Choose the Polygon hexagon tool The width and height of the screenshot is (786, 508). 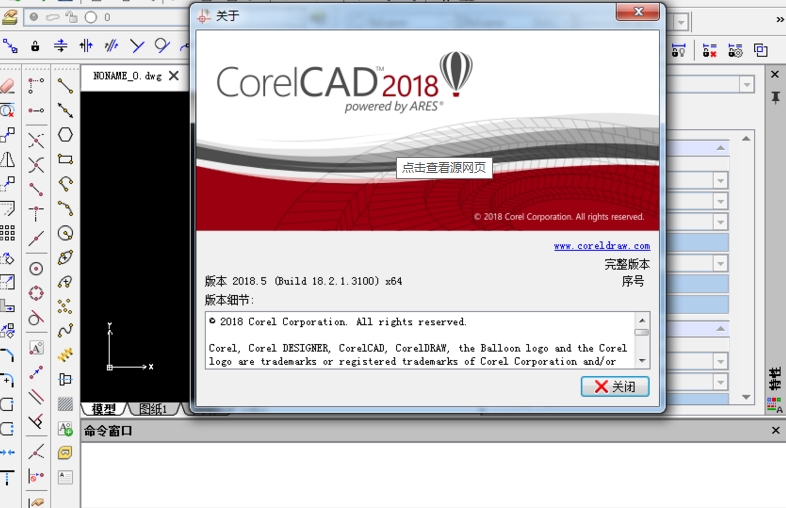(65, 135)
